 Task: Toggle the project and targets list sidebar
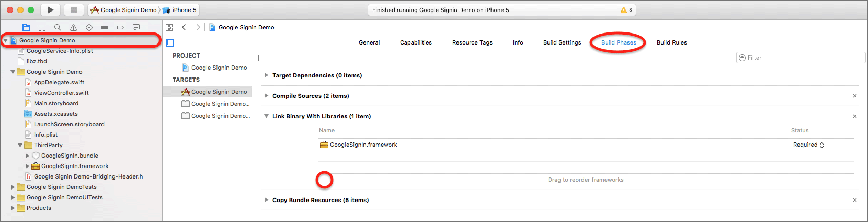click(x=169, y=42)
